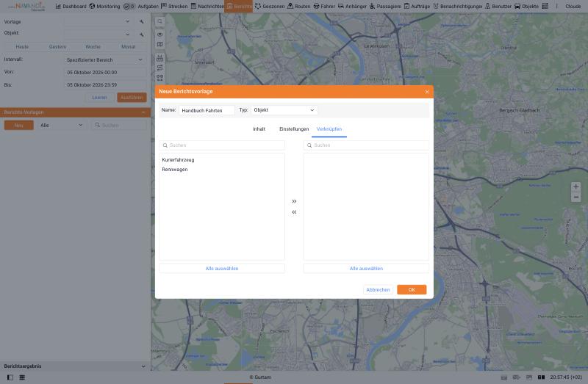Expand the Berichtsergebnis panel chevron
The width and height of the screenshot is (588, 384).
[143, 366]
